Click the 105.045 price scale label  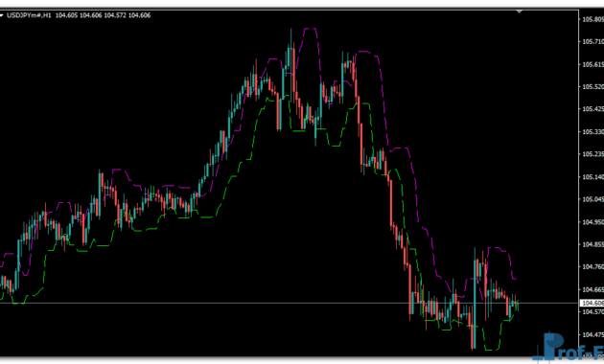[592, 199]
